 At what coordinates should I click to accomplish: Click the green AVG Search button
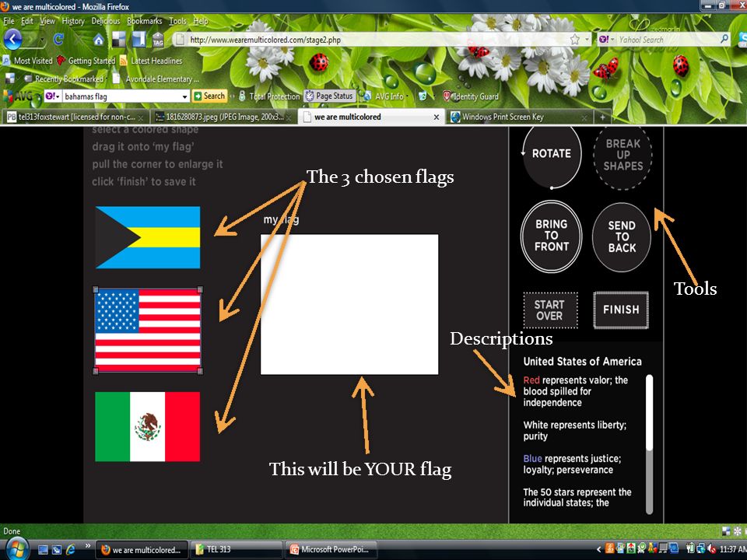209,96
